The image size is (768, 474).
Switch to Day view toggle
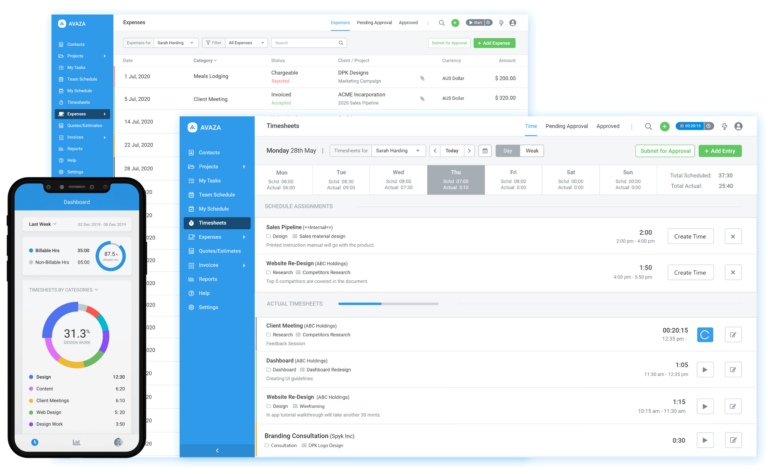pos(508,151)
